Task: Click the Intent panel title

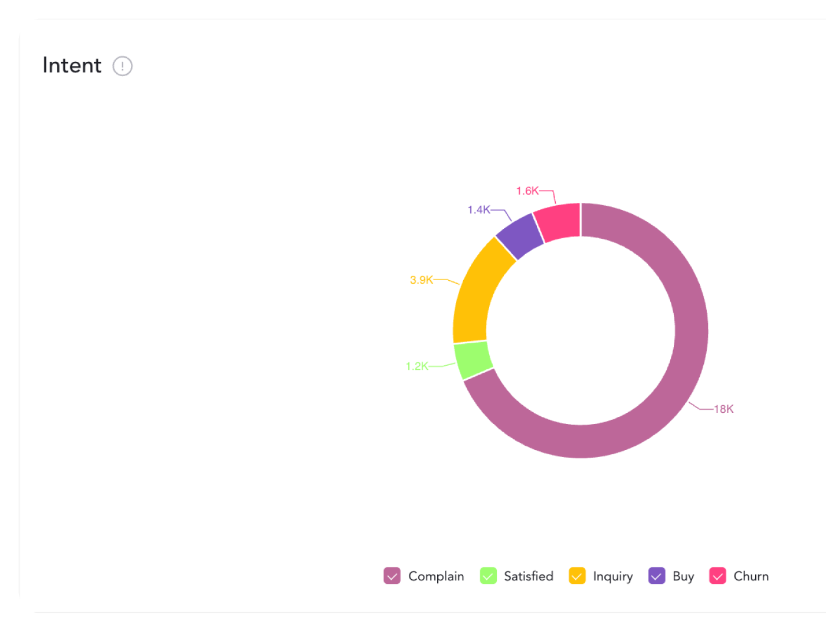Action: 72,65
